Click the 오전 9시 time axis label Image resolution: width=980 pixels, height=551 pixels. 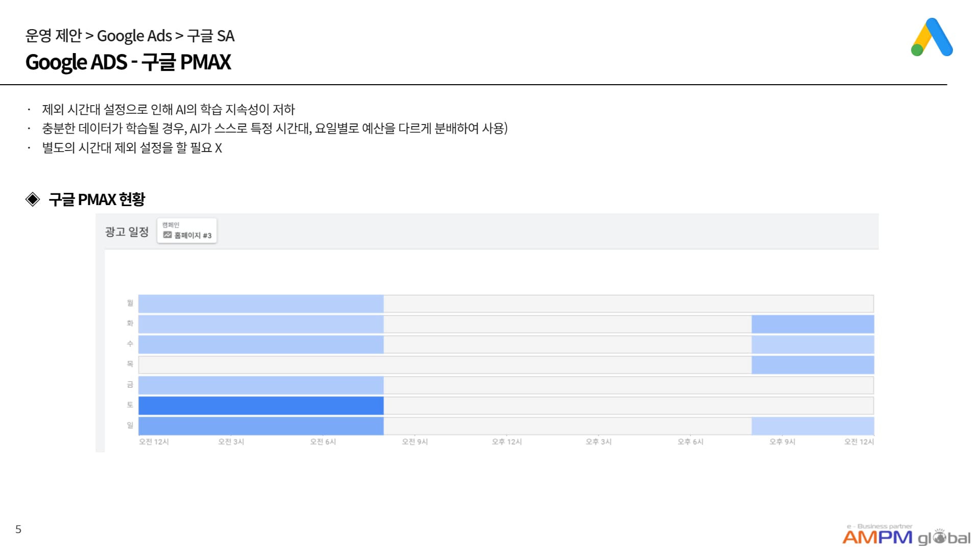[x=414, y=442]
